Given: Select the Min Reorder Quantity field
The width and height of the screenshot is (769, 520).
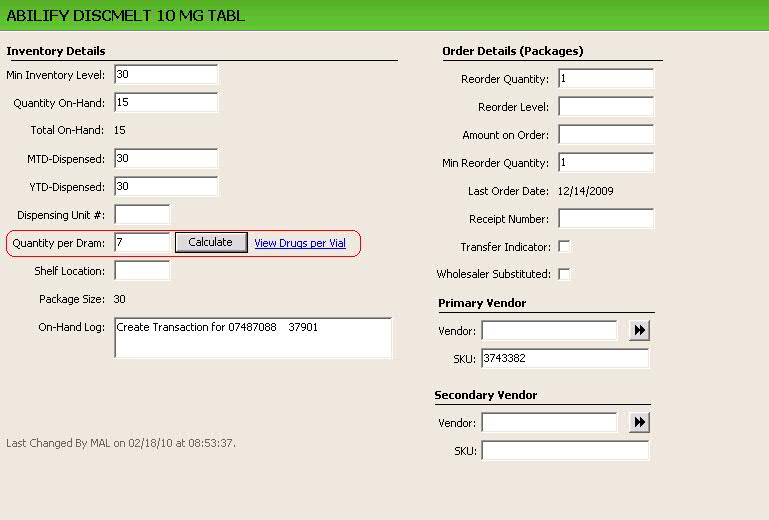Looking at the screenshot, I should (x=606, y=162).
